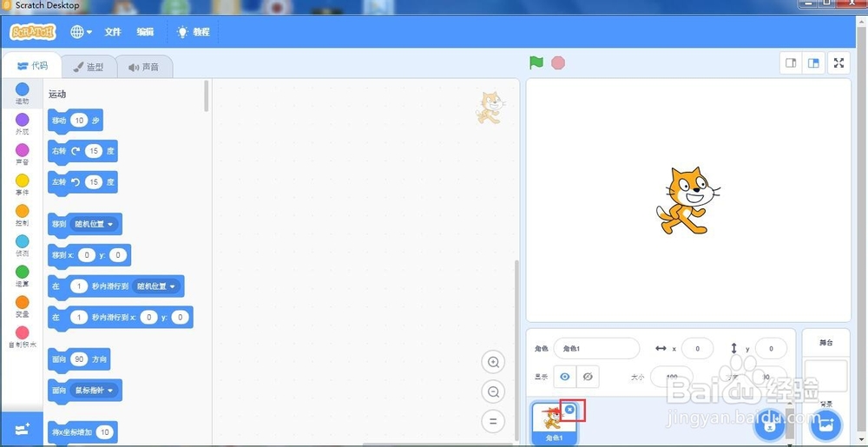Click the sprite x coordinate field
The image size is (868, 447).
697,349
